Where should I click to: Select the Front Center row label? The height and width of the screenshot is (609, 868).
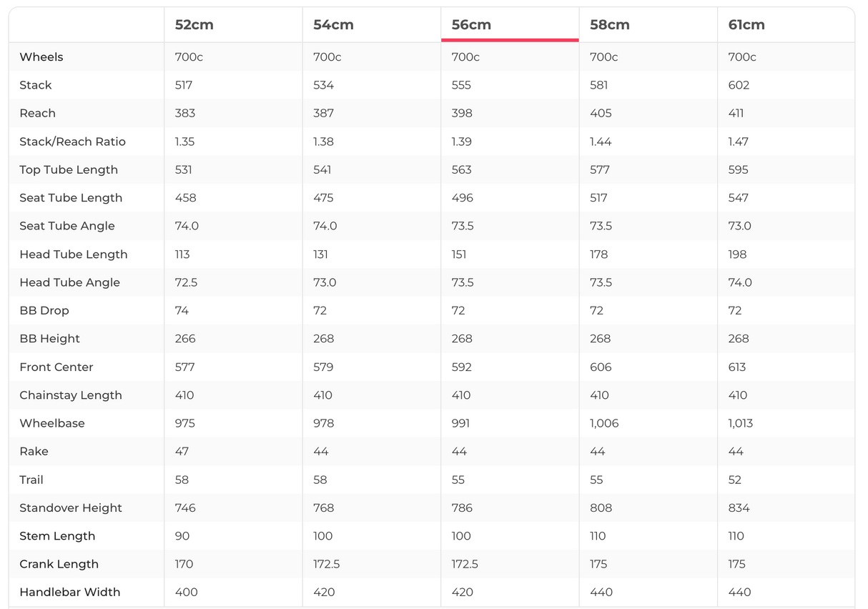pos(56,367)
